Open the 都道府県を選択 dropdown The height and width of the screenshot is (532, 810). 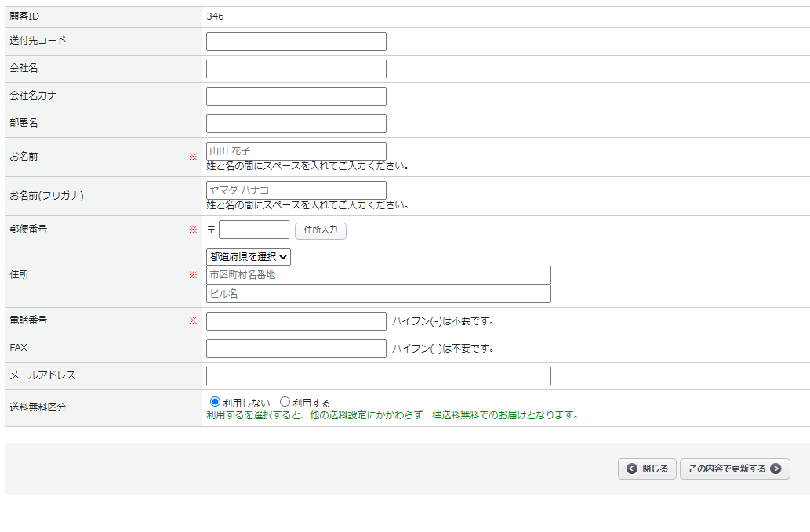click(x=249, y=257)
